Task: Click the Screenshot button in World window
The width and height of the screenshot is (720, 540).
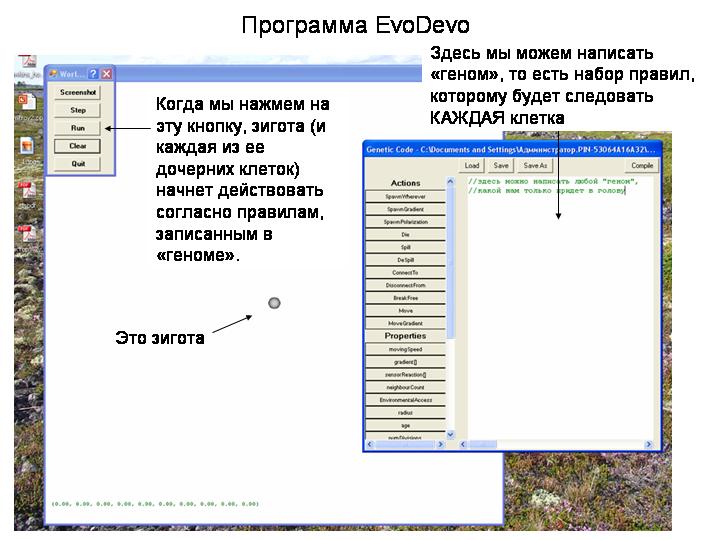Action: (78, 92)
